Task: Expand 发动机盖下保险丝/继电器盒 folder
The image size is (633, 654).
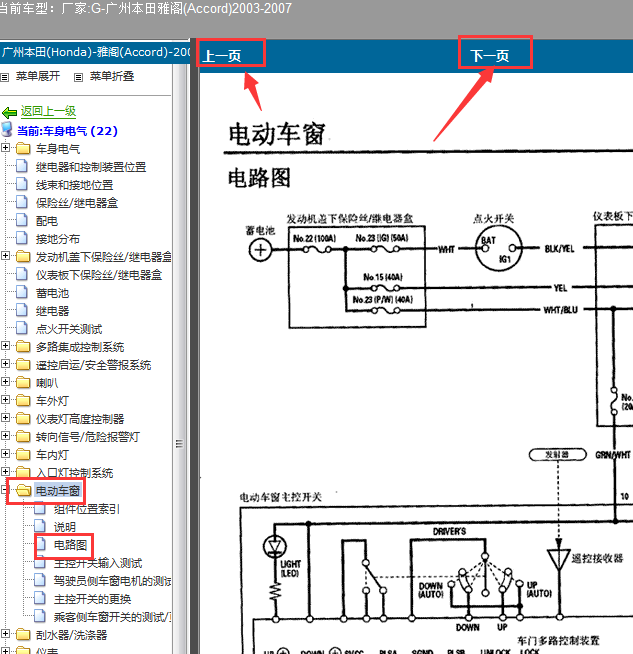Action: [5, 255]
